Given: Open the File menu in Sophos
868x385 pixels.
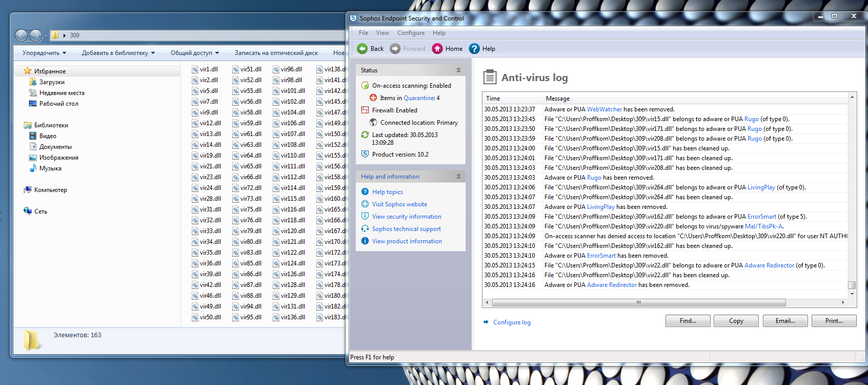Looking at the screenshot, I should click(364, 33).
